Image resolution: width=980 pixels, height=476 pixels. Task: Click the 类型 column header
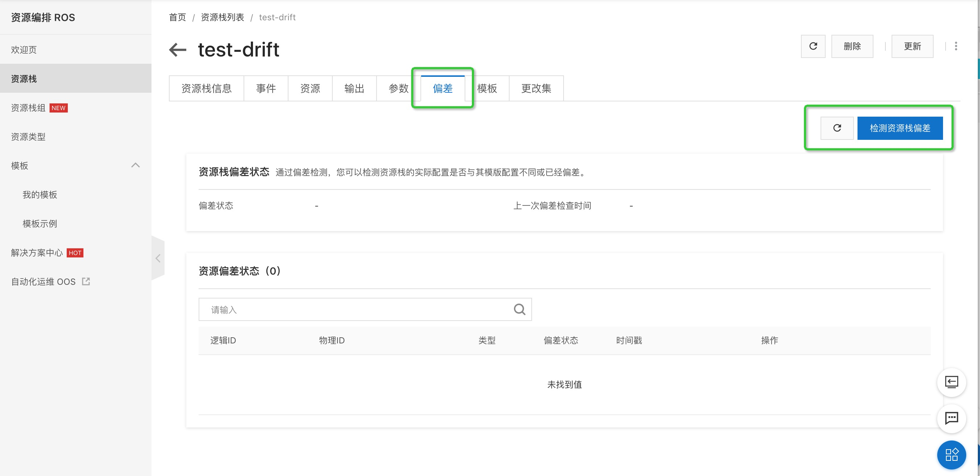(487, 341)
